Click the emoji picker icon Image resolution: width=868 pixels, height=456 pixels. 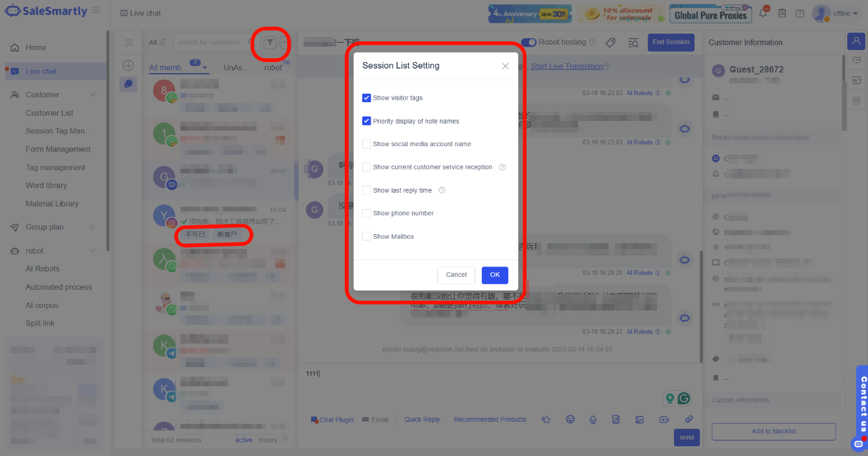coord(570,419)
